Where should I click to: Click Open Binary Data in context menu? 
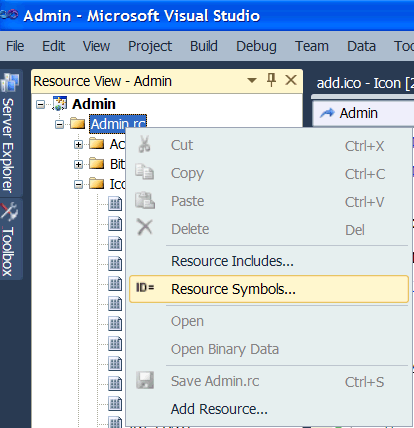click(269, 349)
